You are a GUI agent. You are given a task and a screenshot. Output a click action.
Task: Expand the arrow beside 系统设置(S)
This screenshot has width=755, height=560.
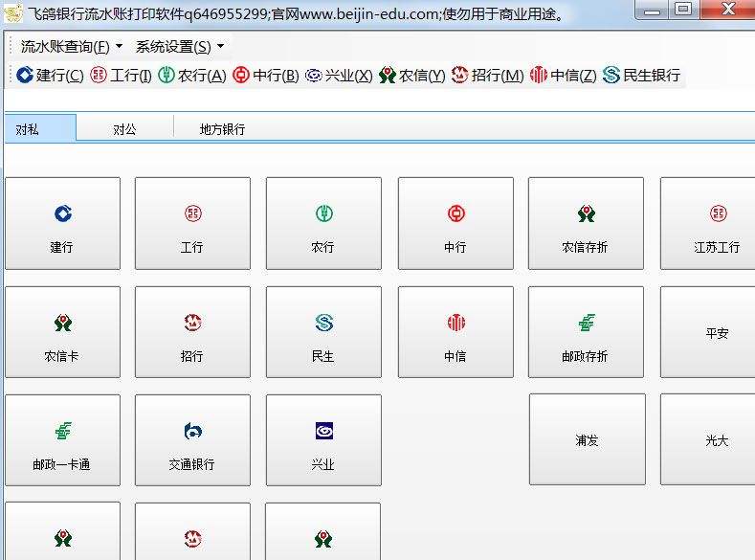220,46
